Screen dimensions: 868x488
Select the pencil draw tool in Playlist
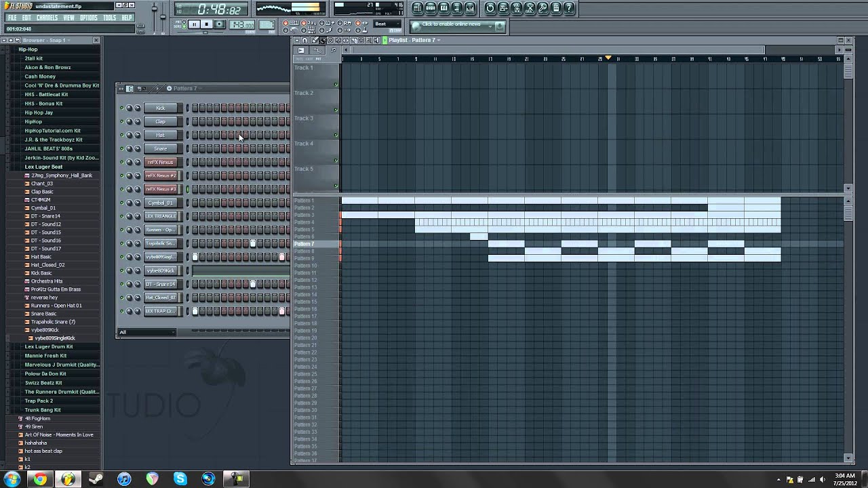click(315, 40)
